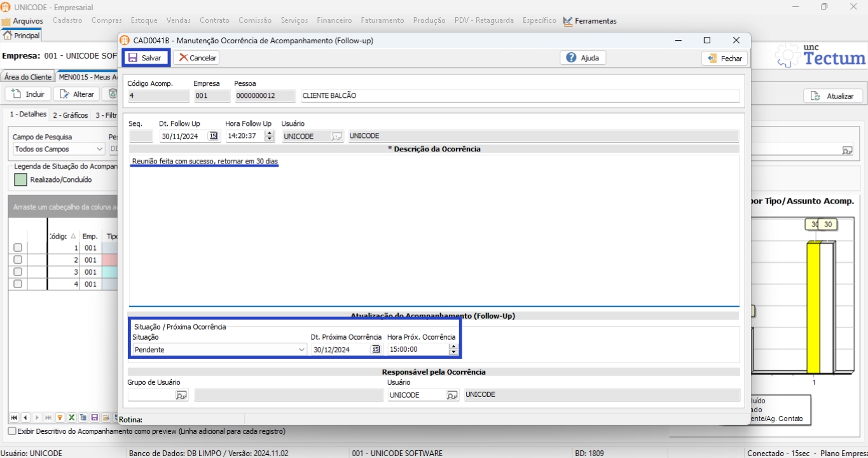Open the Campo de Pesquisa dropdown
The height and width of the screenshot is (458, 868).
point(99,149)
